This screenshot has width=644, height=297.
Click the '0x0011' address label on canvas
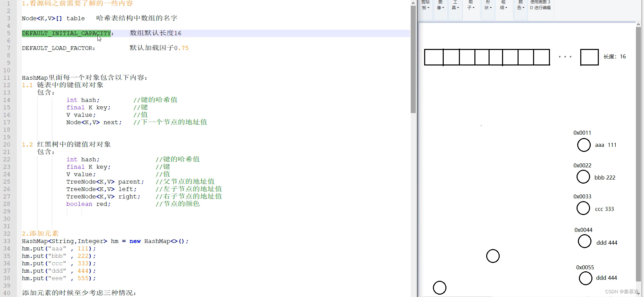click(582, 133)
